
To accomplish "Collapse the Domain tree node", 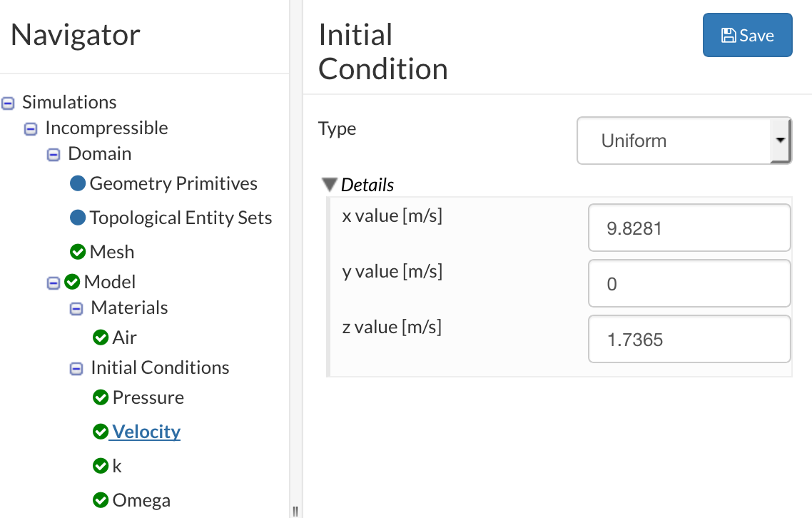I will (54, 154).
